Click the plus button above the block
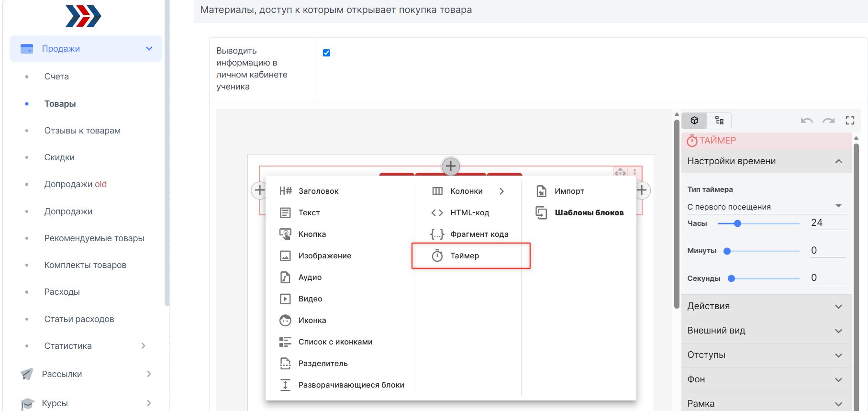The image size is (868, 411). click(451, 167)
